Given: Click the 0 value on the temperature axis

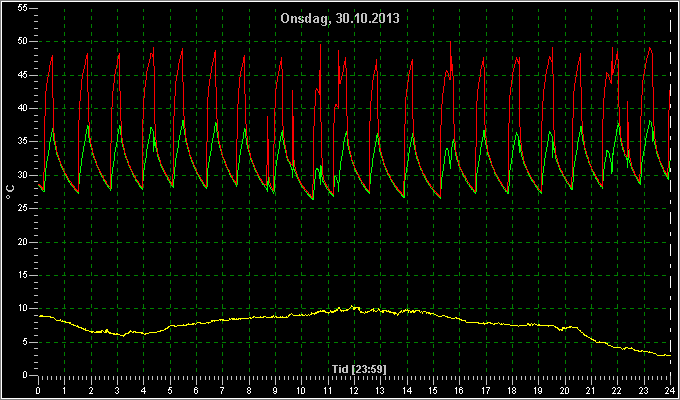Looking at the screenshot, I should 25,375.
